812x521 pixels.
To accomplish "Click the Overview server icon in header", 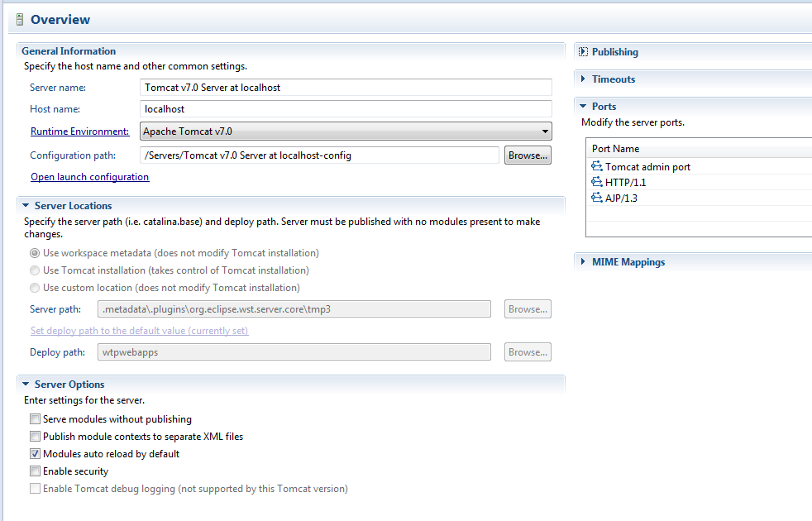I will pyautogui.click(x=19, y=20).
